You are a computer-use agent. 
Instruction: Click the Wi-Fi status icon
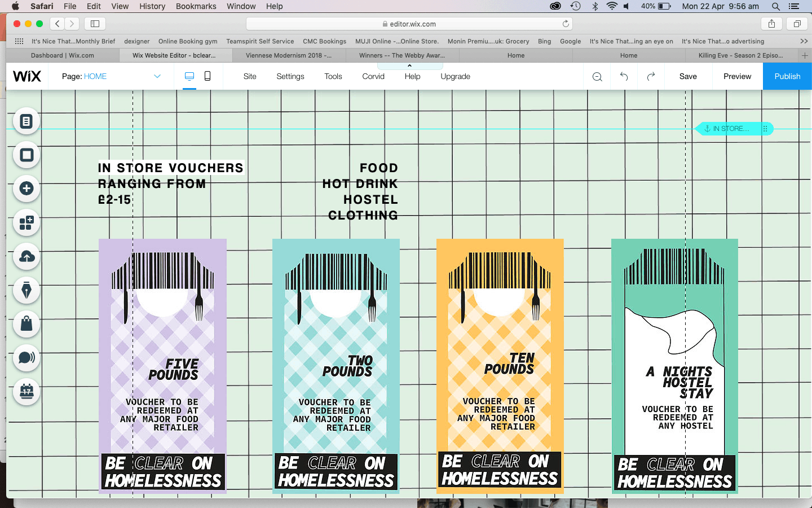612,6
